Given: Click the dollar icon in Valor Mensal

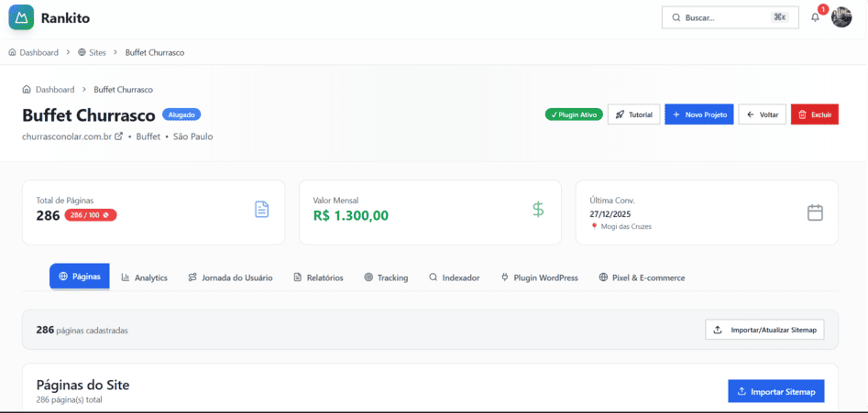Looking at the screenshot, I should (538, 210).
